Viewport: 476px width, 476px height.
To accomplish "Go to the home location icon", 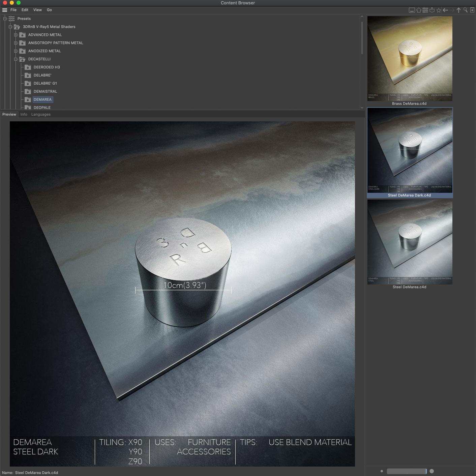I will click(x=419, y=10).
